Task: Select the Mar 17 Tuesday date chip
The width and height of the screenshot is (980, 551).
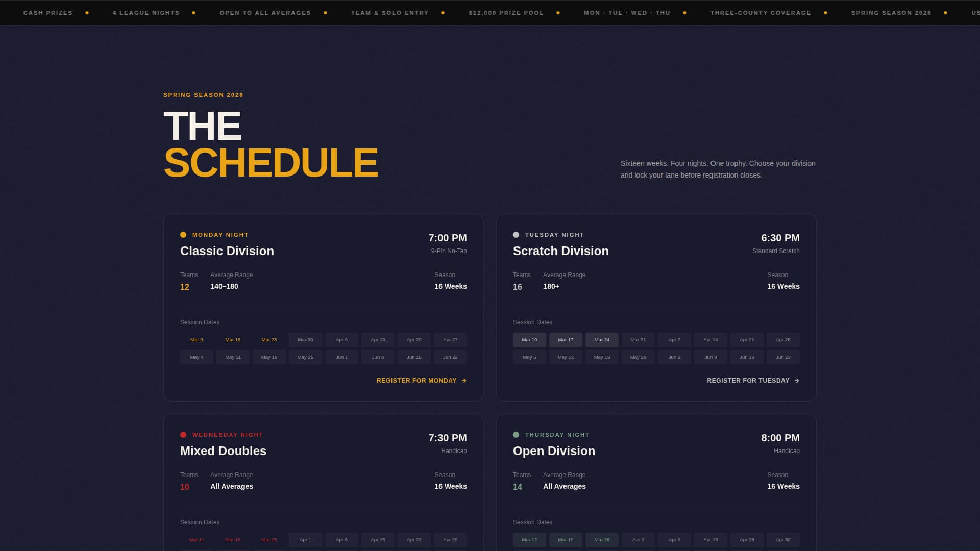Action: pos(566,340)
